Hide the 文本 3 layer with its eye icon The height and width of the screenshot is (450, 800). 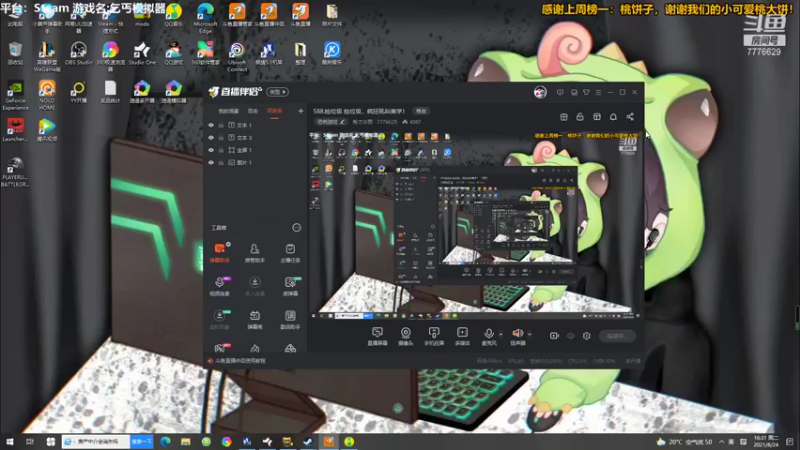211,138
